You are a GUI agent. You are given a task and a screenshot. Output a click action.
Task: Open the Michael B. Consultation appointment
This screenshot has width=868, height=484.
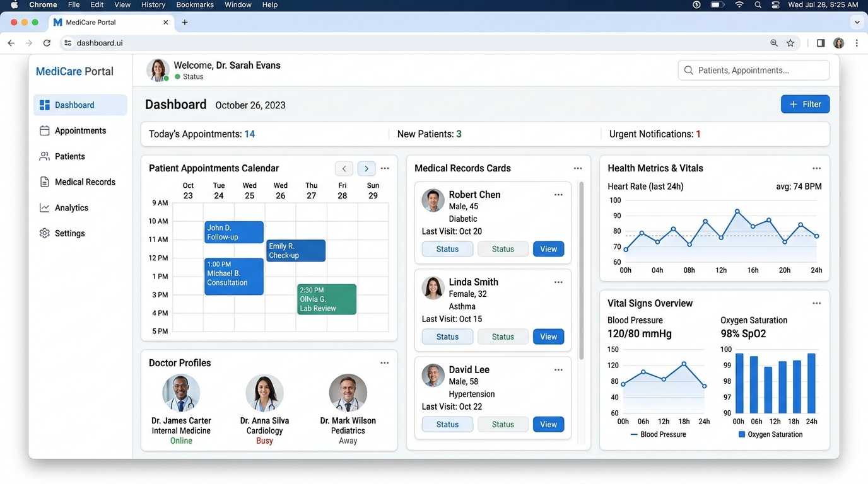tap(234, 276)
